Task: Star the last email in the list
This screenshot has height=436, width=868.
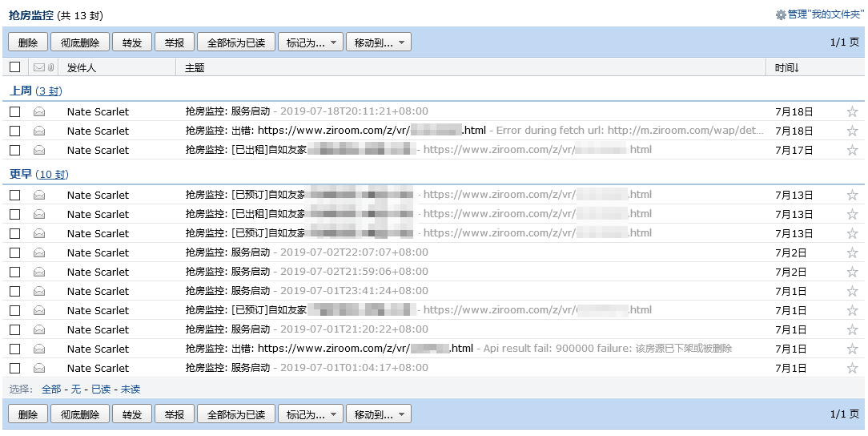Action: point(852,369)
